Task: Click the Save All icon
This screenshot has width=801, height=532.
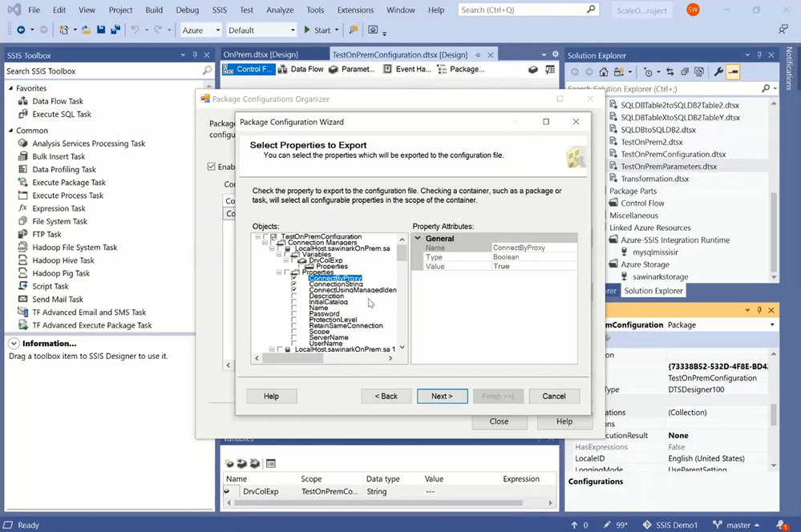Action: (x=115, y=30)
